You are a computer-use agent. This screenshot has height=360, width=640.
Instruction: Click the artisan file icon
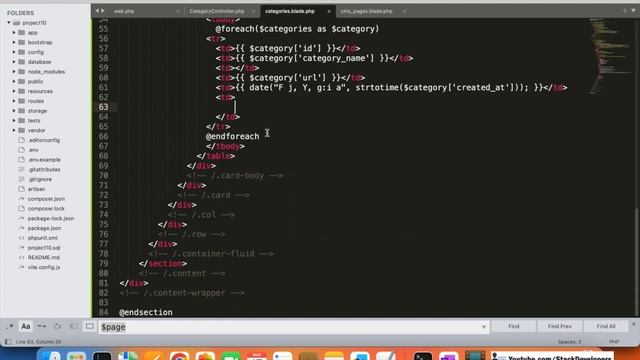coord(22,189)
